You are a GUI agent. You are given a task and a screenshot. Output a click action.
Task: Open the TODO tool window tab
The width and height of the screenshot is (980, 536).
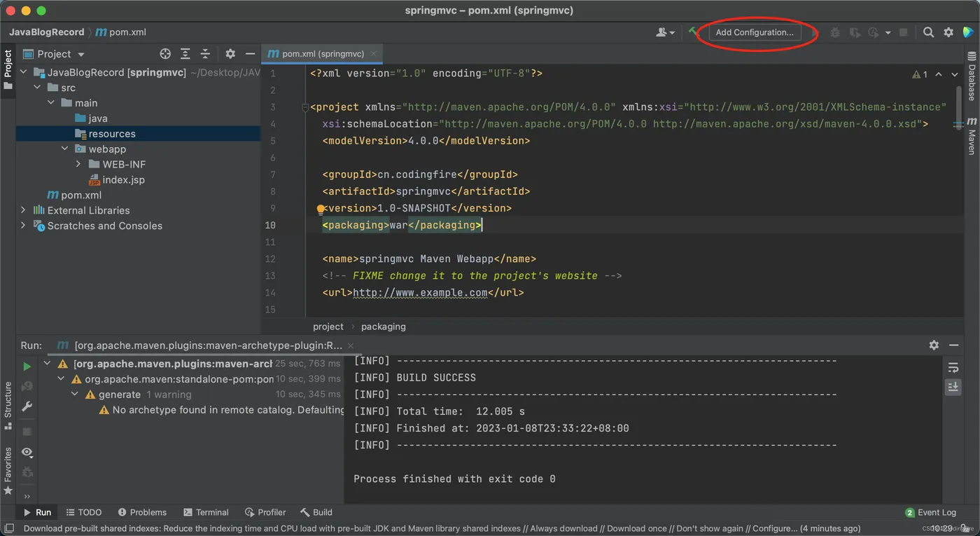coord(84,512)
